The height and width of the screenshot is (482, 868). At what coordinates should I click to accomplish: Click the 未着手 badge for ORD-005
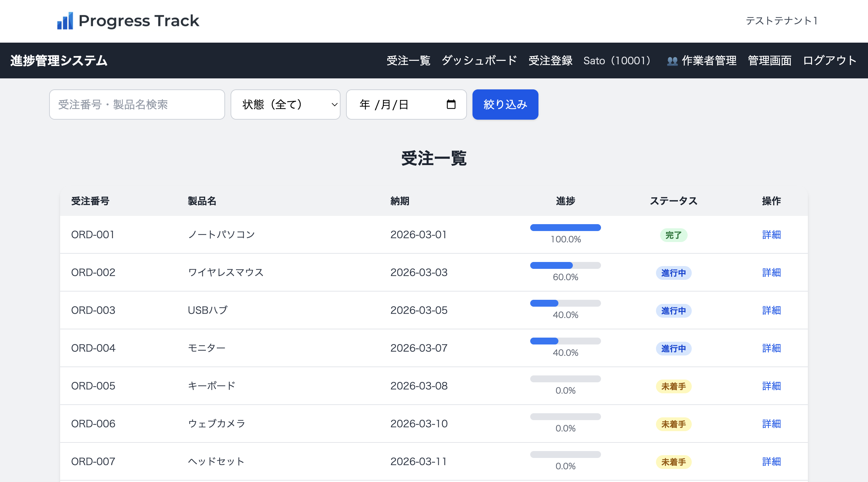[x=674, y=386]
